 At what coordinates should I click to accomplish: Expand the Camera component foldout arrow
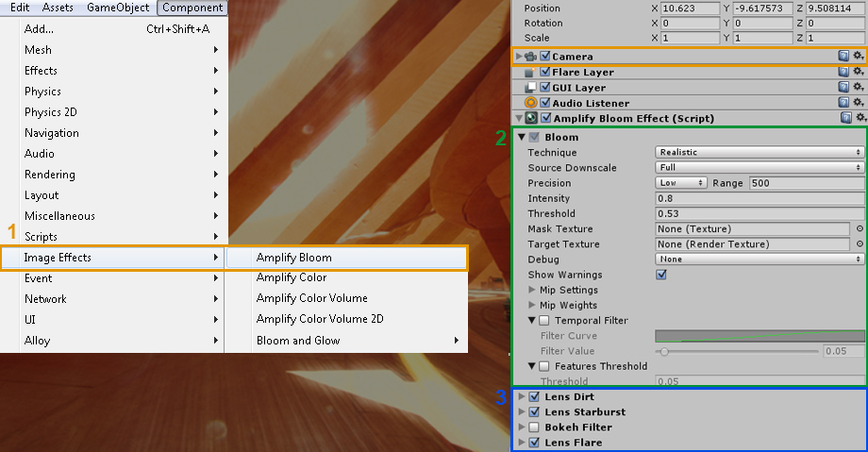pyautogui.click(x=519, y=56)
